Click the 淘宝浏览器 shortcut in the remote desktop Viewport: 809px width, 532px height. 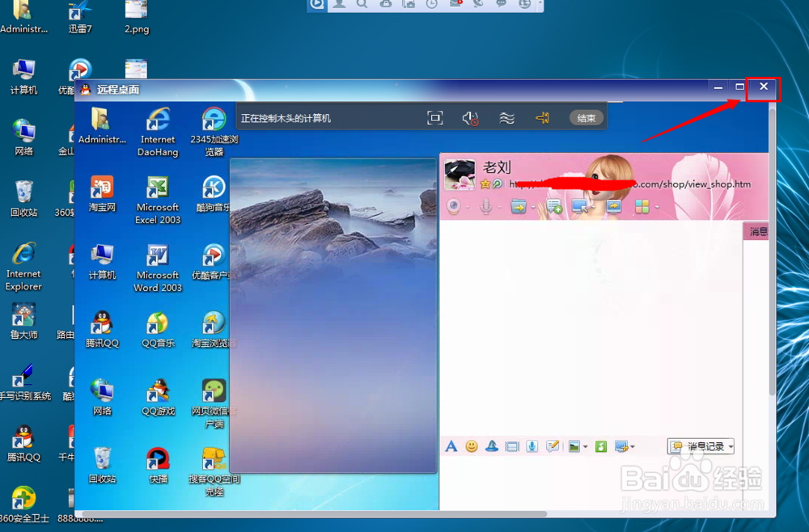(214, 330)
